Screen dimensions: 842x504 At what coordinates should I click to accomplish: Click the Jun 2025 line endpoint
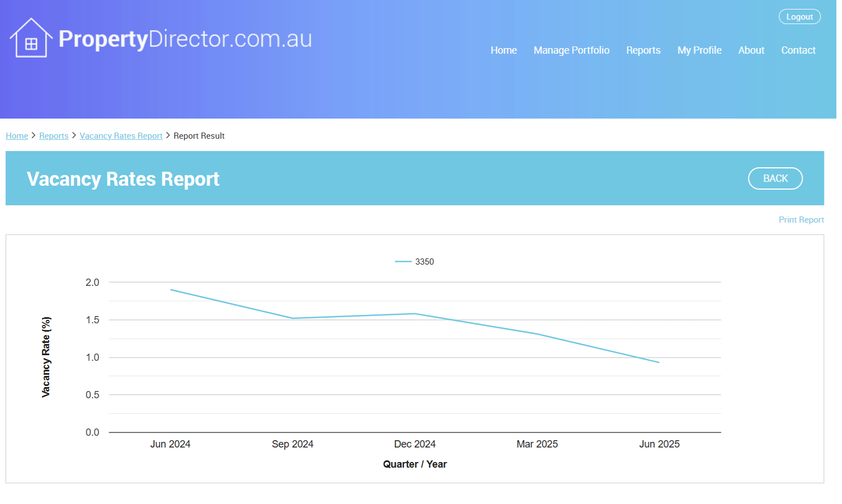[659, 362]
